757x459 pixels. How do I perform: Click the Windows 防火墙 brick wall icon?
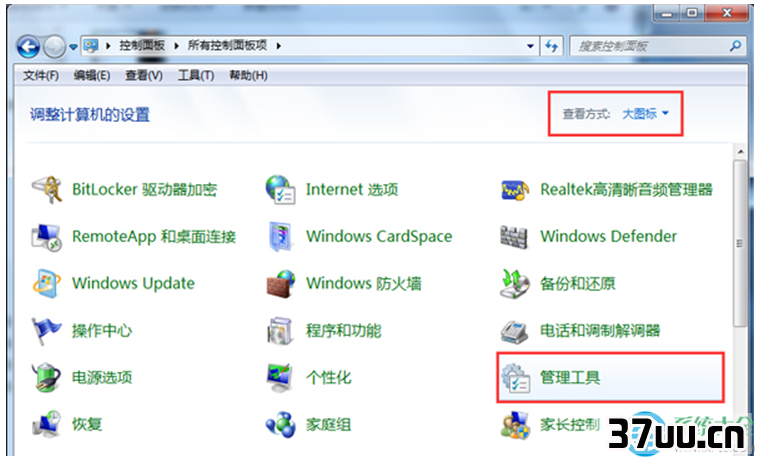click(x=280, y=283)
